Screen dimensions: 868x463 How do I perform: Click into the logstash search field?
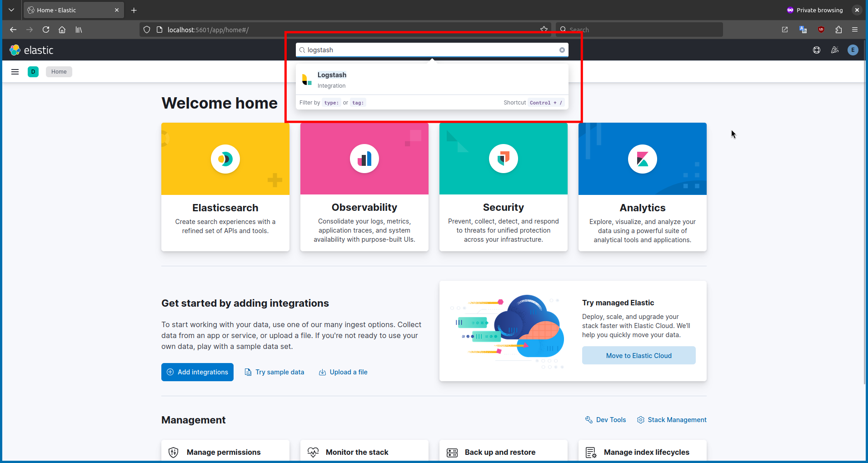pos(432,50)
